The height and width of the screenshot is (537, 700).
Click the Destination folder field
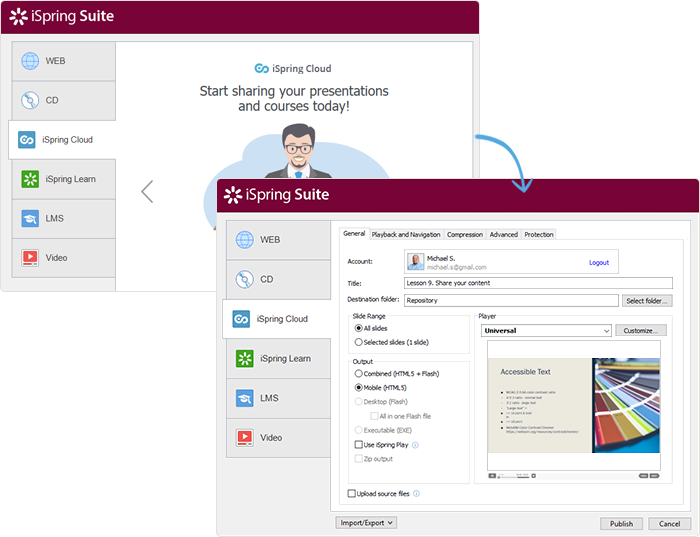tap(511, 300)
